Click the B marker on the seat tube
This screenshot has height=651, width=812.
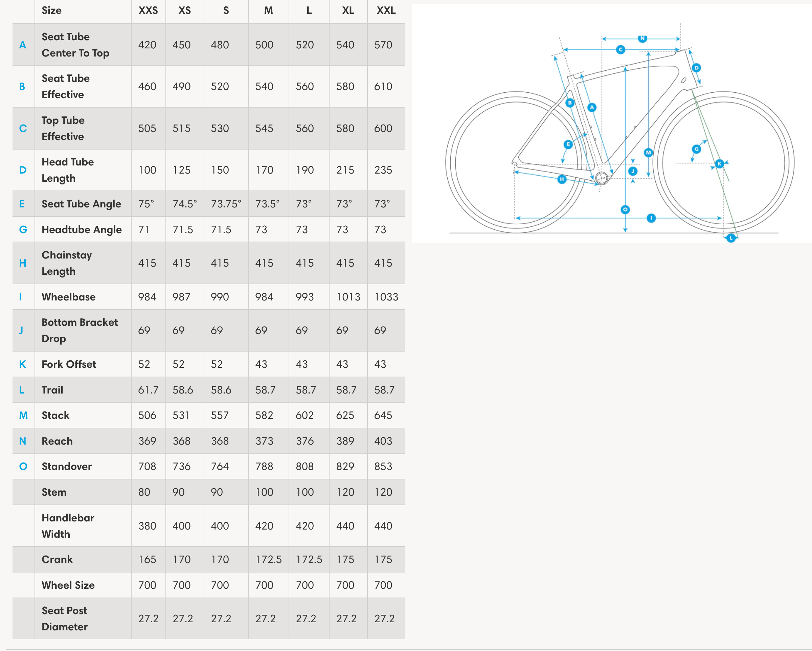click(x=570, y=103)
